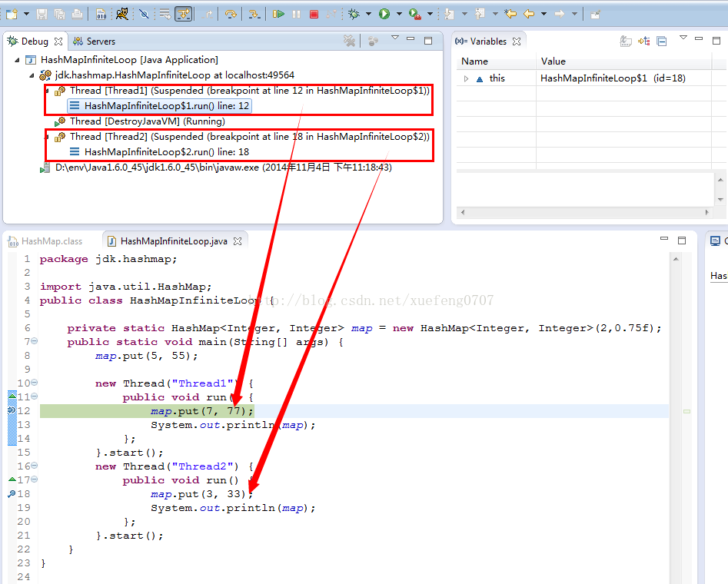
Task: Open the Back history dropdown arrow
Action: (x=544, y=14)
